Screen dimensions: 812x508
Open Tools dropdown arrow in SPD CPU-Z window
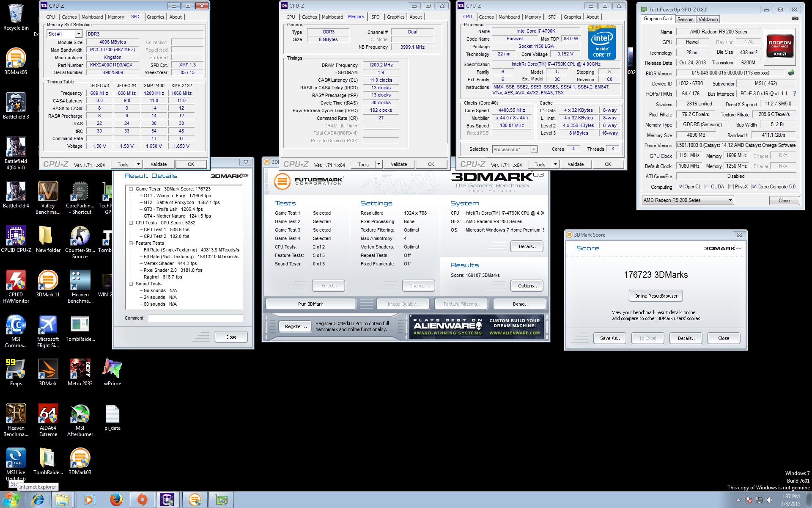pyautogui.click(x=138, y=164)
